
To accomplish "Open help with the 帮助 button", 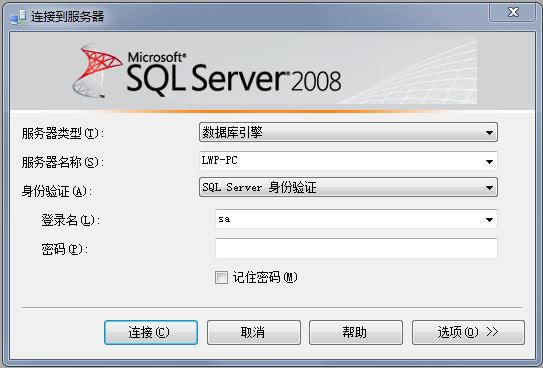I will tap(356, 332).
